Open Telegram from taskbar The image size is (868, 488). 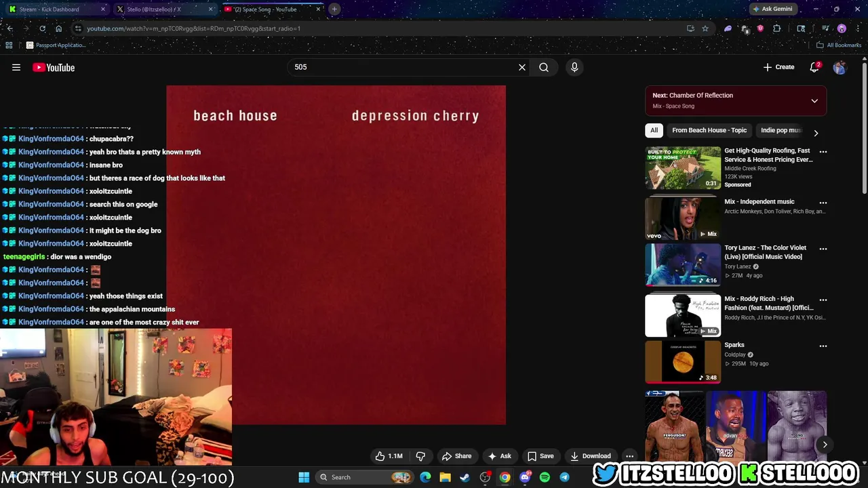click(x=564, y=477)
